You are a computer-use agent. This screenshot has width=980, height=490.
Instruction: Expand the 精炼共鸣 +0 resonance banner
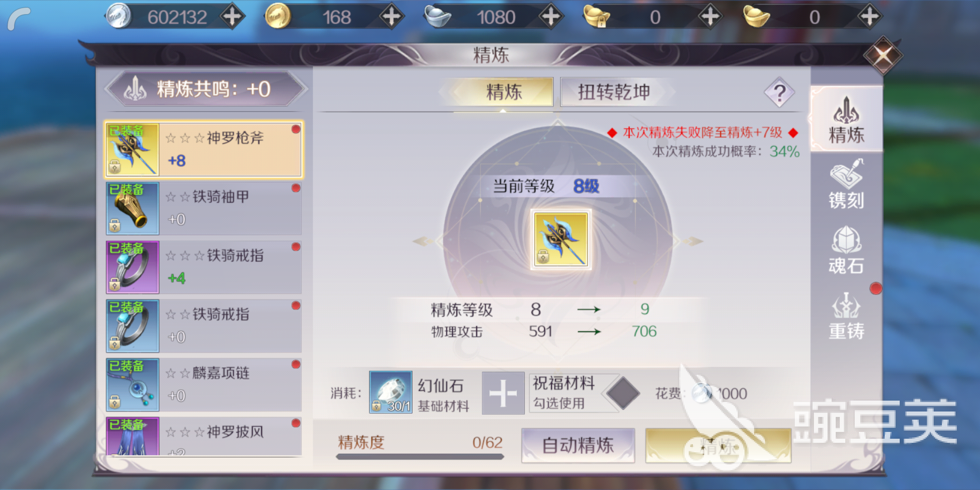point(206,89)
